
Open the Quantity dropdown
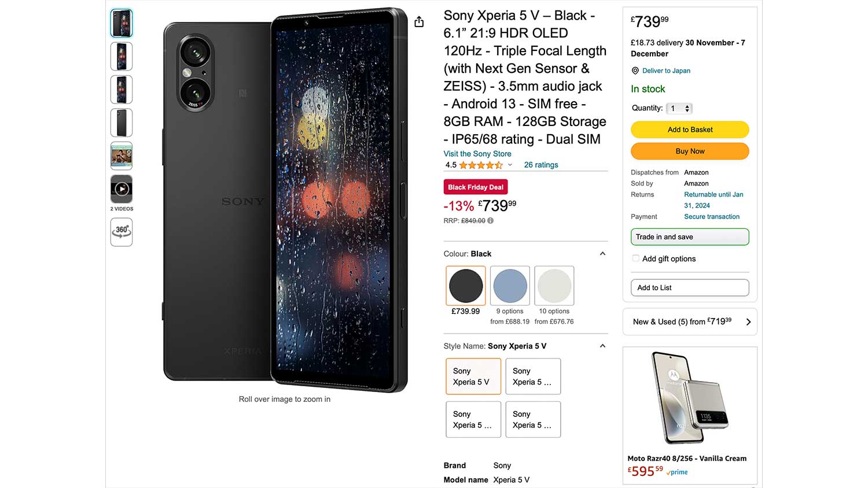coord(679,108)
